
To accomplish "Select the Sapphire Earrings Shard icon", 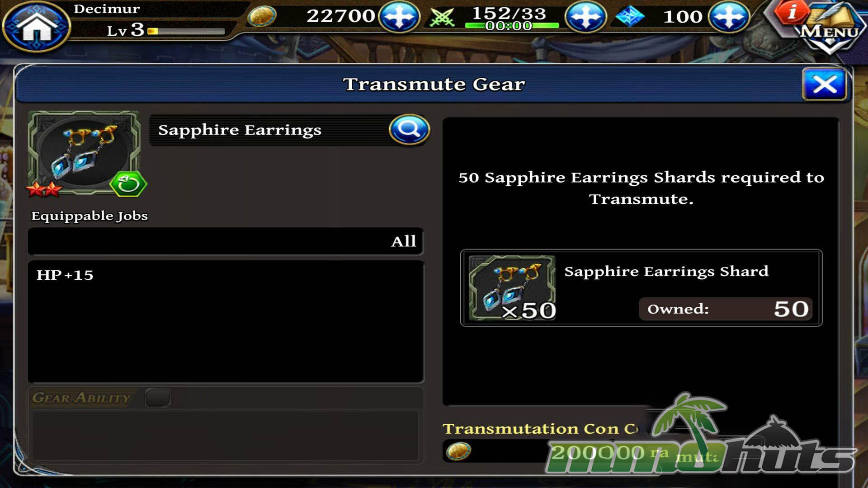I will (512, 288).
